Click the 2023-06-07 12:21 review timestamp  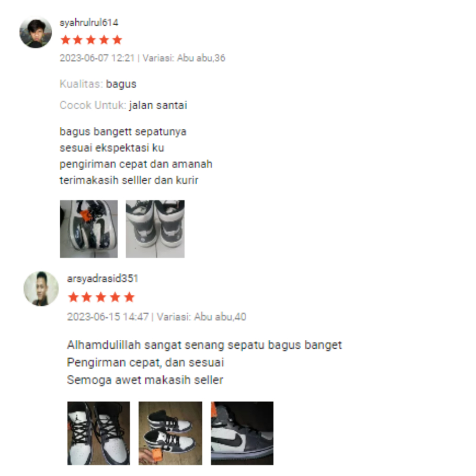97,58
